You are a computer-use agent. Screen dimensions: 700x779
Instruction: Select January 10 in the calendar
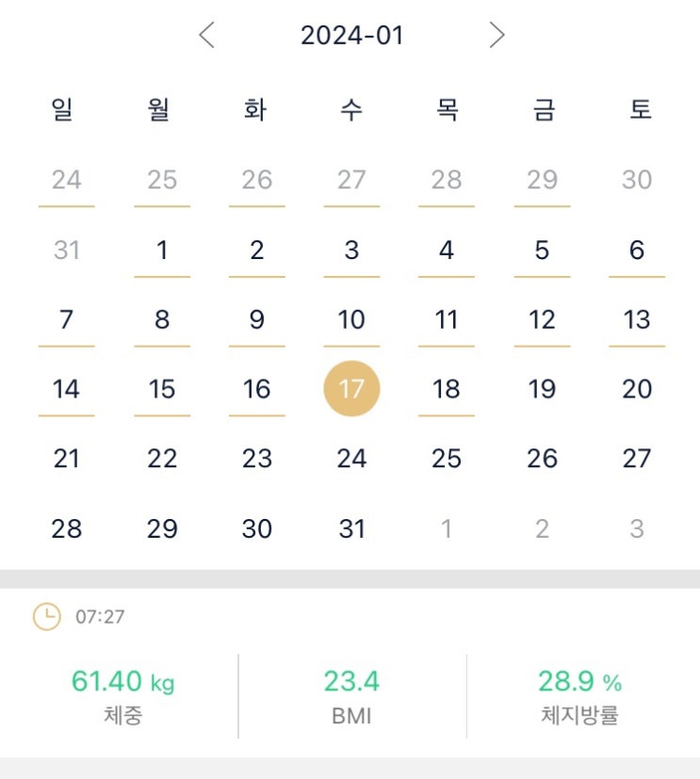pos(351,320)
